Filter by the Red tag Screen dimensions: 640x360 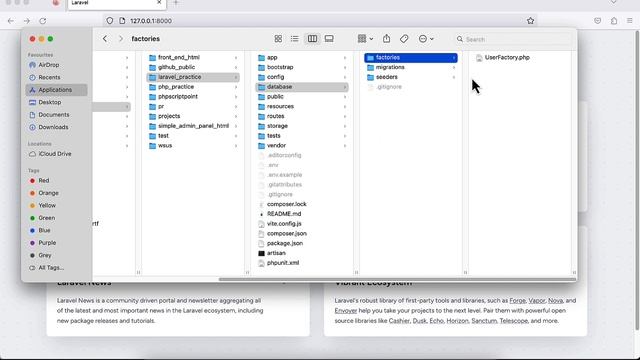56,180
